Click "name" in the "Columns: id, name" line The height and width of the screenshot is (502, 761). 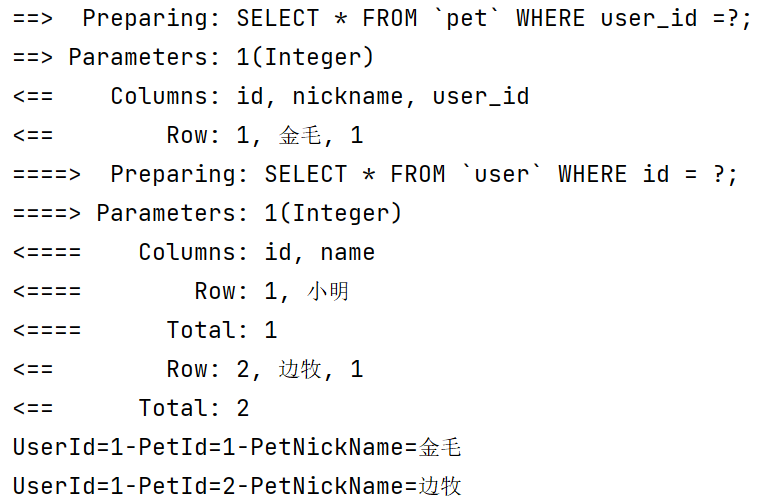[x=348, y=252]
